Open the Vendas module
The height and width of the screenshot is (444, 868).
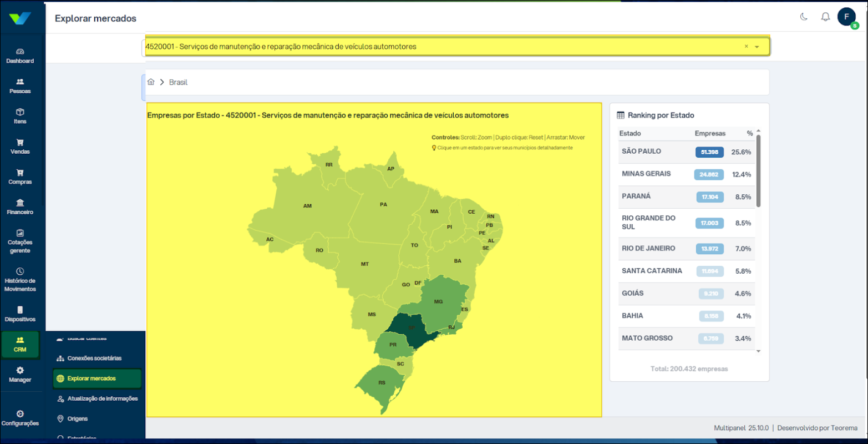[x=20, y=147]
